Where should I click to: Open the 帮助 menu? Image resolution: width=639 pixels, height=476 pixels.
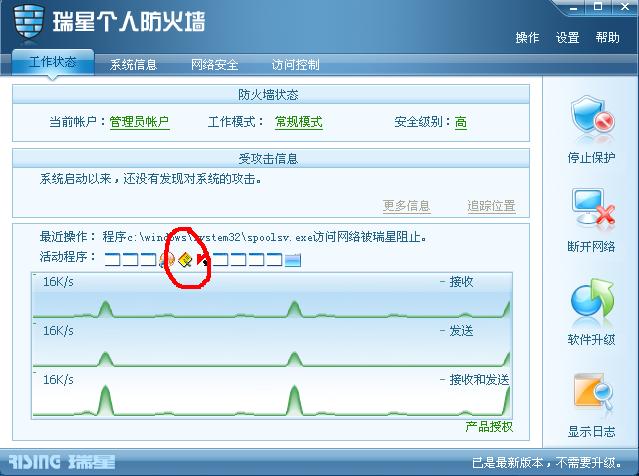(607, 37)
